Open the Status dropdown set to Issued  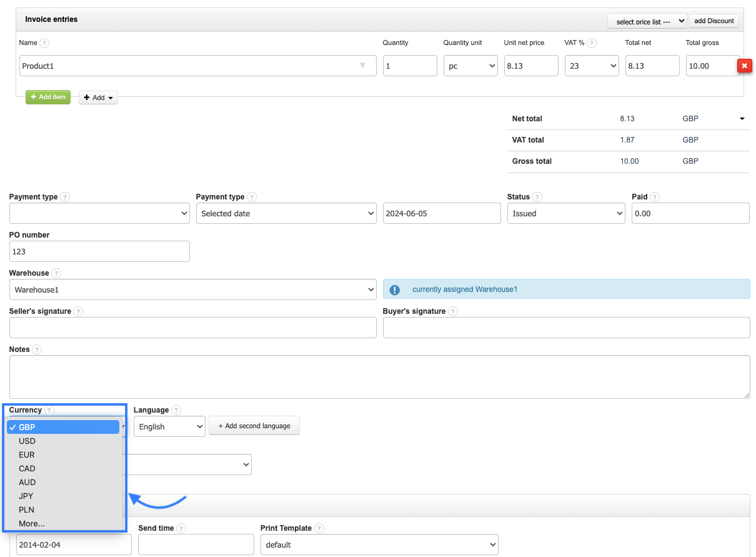point(565,213)
